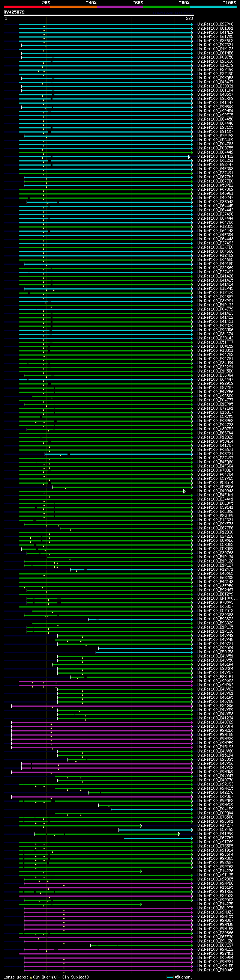Open hit UniRef100_O81391
The width and height of the screenshot is (240, 980).
click(215, 29)
